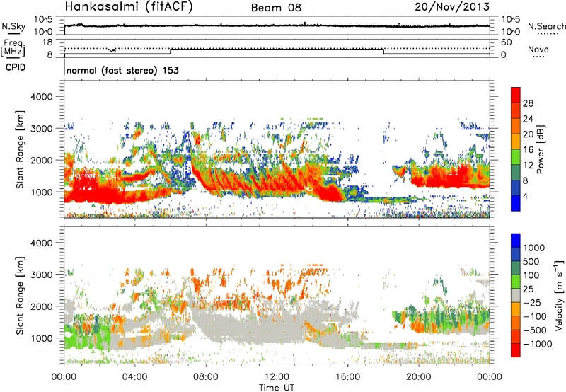Click the '20:00' time tick label
Image resolution: width=566 pixels, height=392 pixels.
pyautogui.click(x=418, y=377)
